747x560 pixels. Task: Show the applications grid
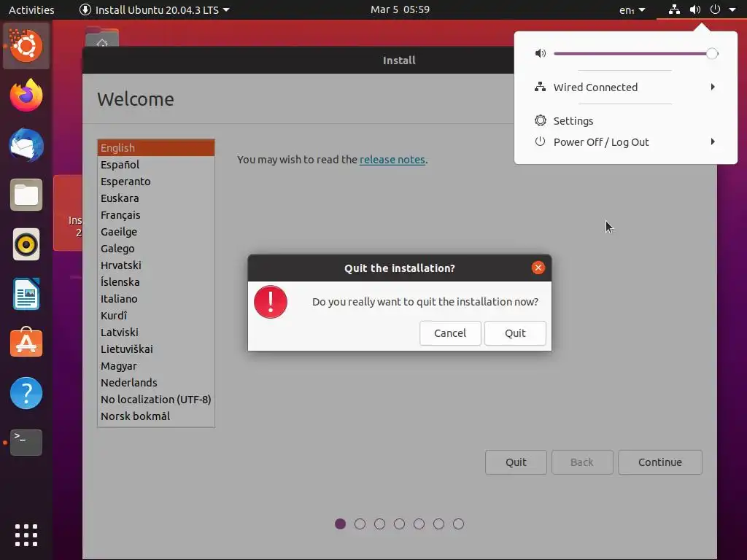click(x=26, y=535)
